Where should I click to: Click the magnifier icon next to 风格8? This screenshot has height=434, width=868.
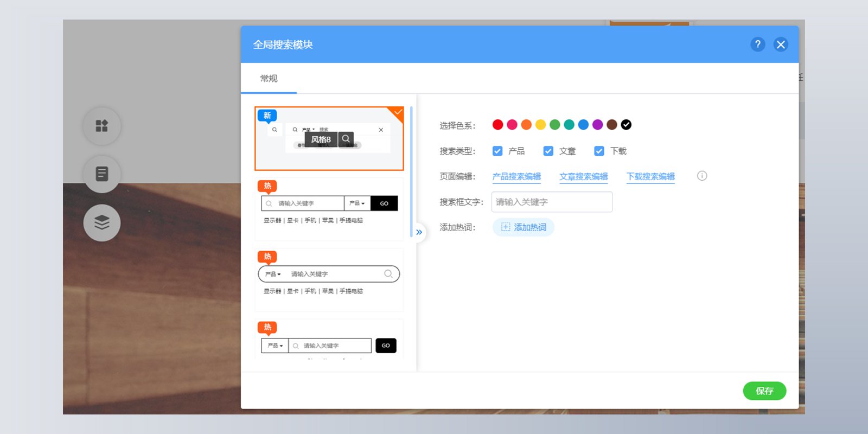[346, 139]
